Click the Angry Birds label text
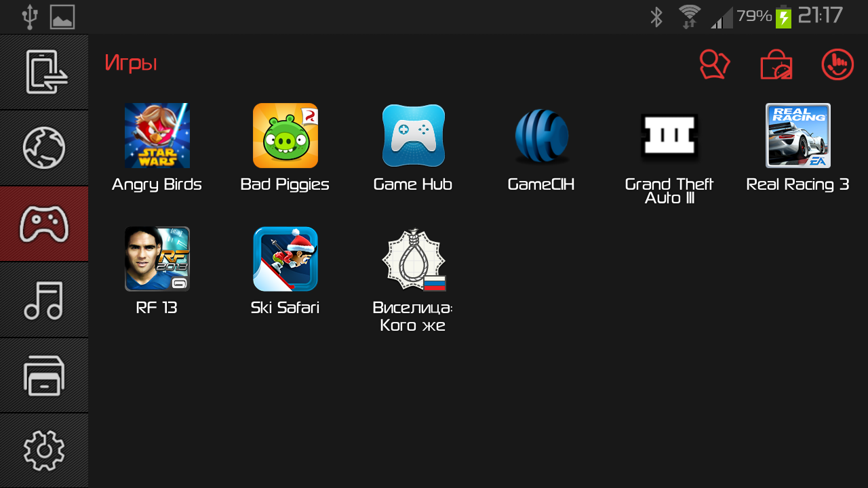This screenshot has width=868, height=488. pos(157,184)
